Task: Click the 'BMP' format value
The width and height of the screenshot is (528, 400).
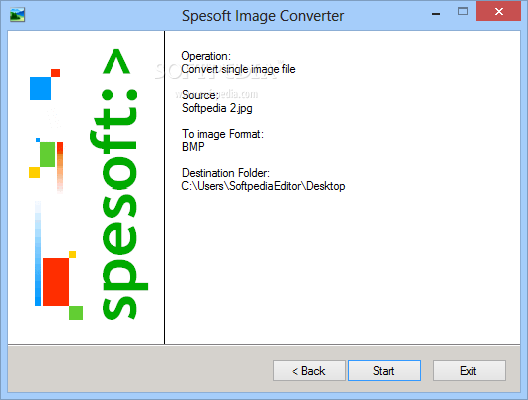Action: (193, 147)
